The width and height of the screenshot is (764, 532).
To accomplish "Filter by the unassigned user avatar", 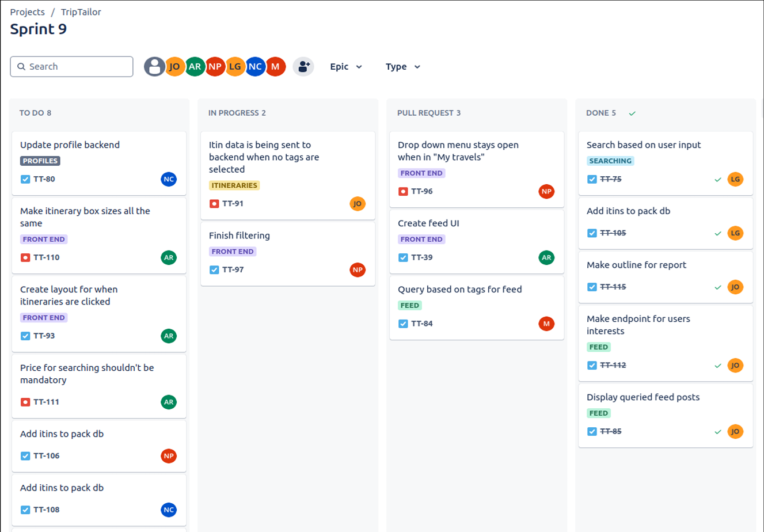I will (154, 67).
